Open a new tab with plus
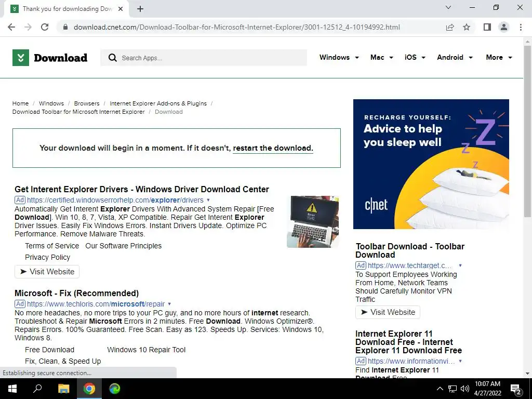532x399 pixels. [140, 9]
